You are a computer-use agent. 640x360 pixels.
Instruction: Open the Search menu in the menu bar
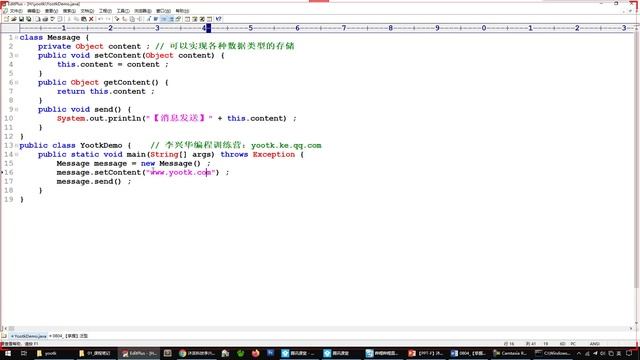69,11
